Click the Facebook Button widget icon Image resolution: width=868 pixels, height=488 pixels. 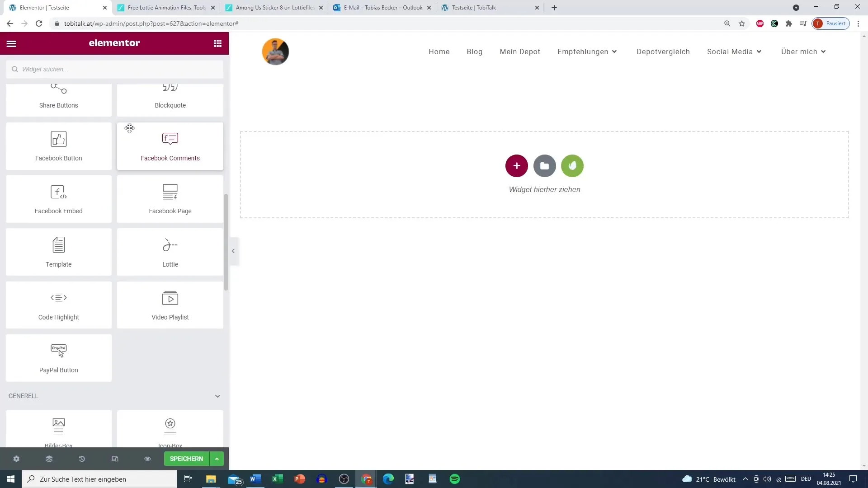[58, 139]
